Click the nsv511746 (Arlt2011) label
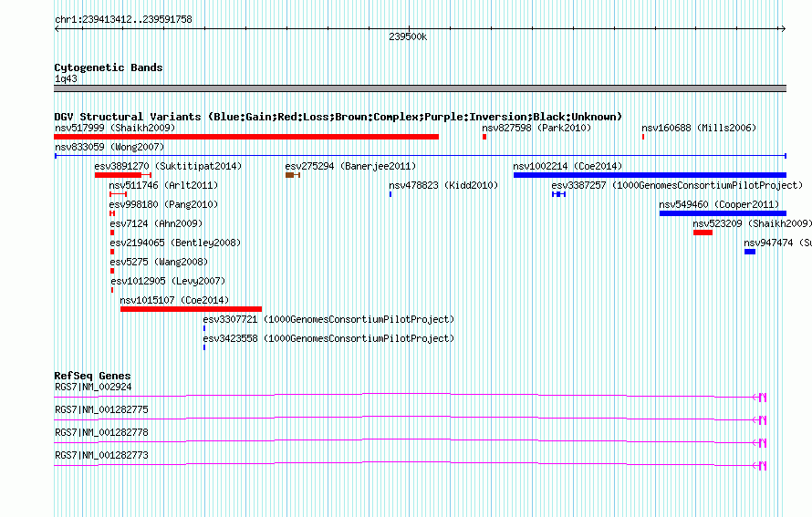The image size is (812, 517). (x=163, y=185)
